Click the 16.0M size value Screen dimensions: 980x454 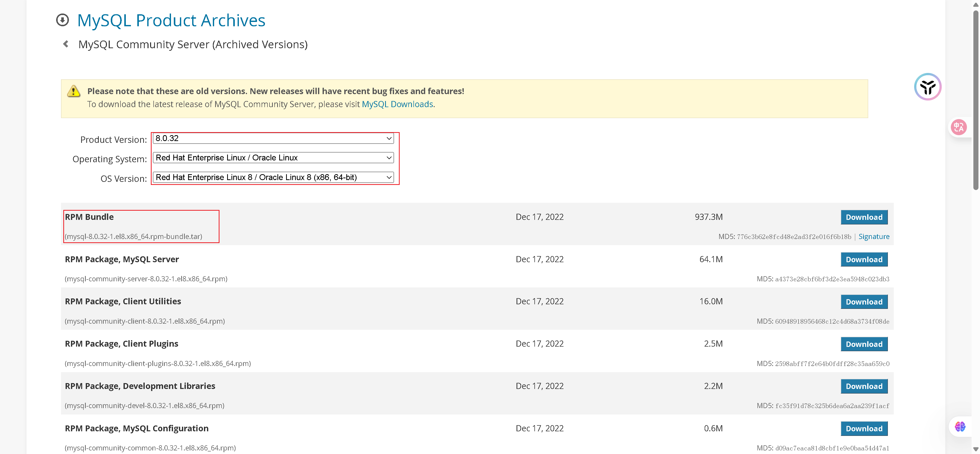coord(711,301)
